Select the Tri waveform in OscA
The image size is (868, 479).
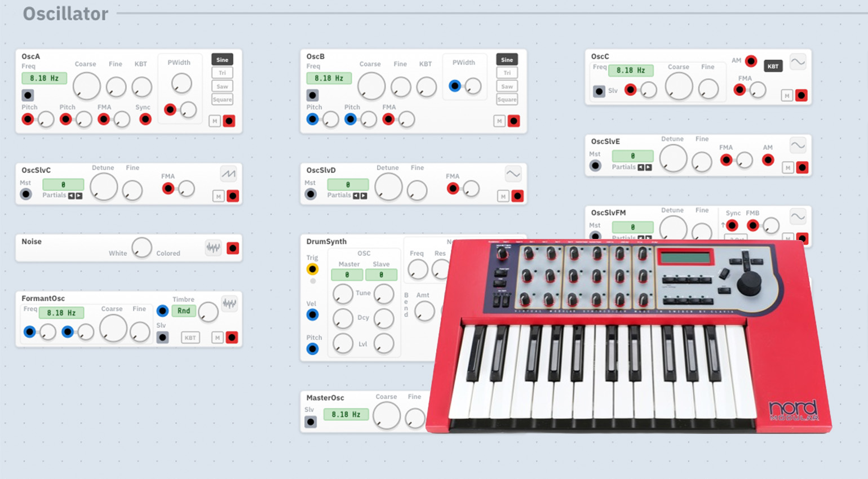[x=222, y=73]
